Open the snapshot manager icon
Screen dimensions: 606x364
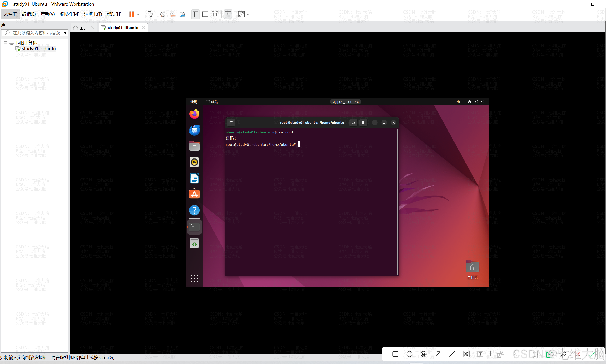(x=182, y=14)
